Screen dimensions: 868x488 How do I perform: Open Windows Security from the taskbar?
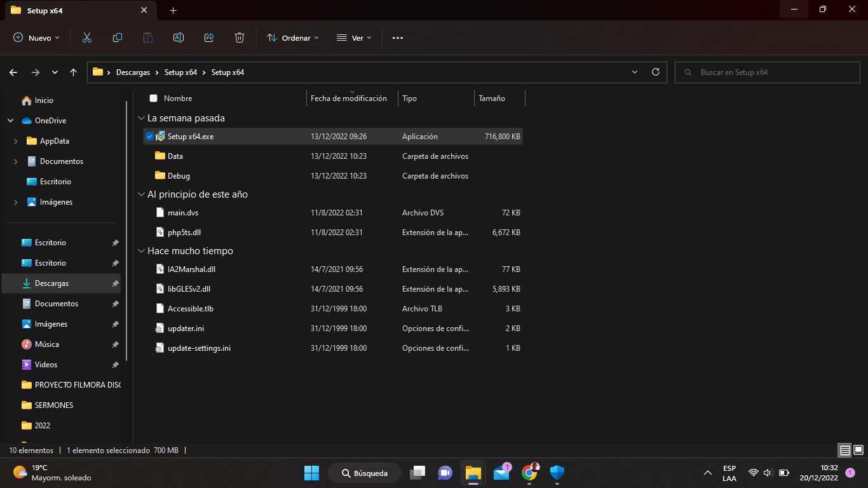[x=557, y=473]
